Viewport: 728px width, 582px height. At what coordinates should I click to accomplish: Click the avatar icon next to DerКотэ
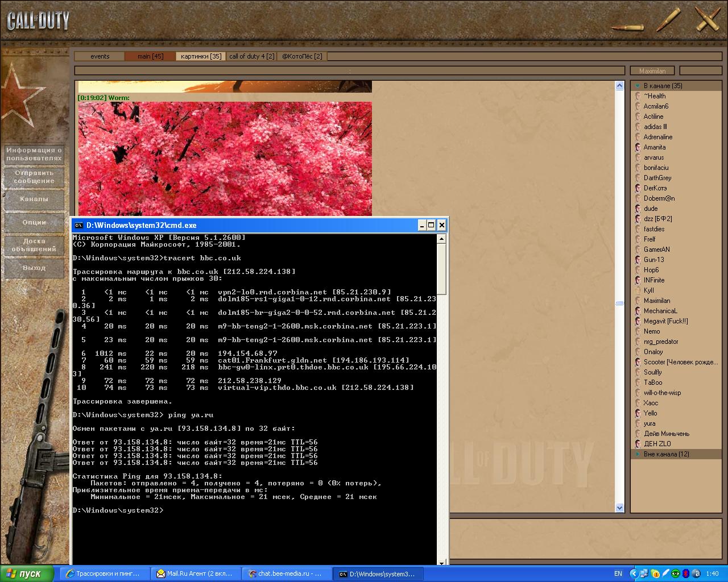click(638, 188)
